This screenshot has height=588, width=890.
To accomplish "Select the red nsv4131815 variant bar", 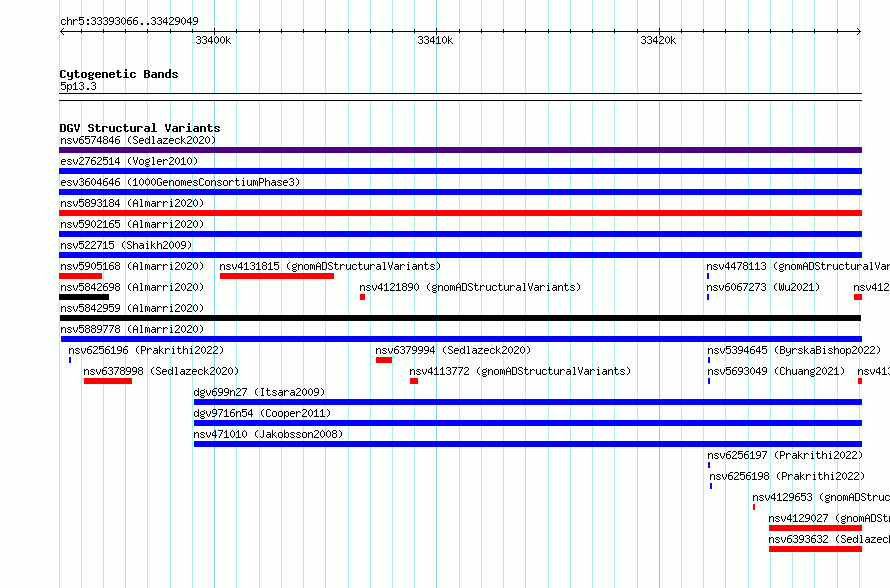I will 277,276.
